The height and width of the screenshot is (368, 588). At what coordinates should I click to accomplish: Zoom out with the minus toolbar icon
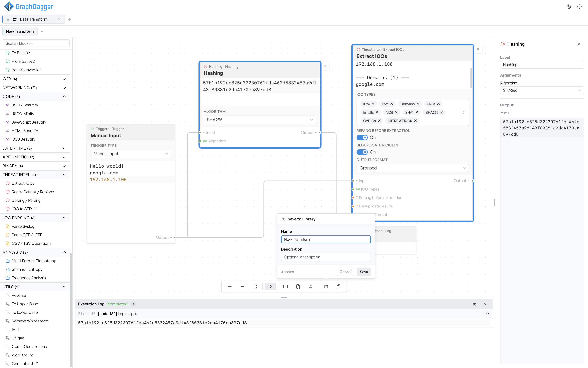click(x=242, y=287)
